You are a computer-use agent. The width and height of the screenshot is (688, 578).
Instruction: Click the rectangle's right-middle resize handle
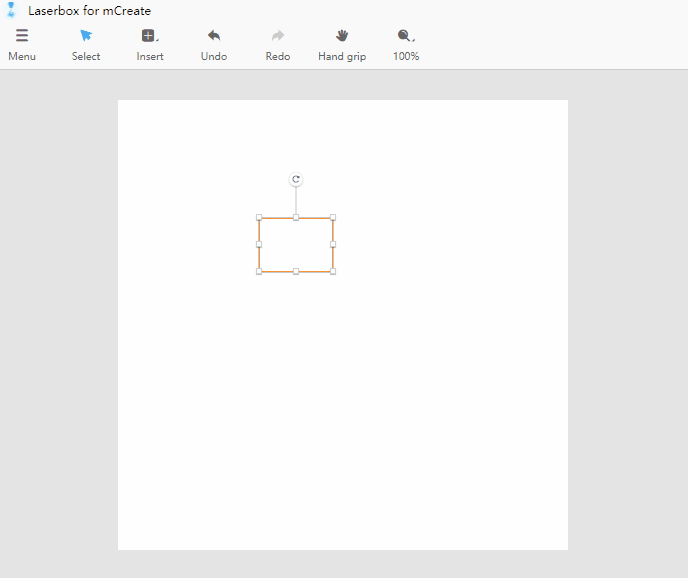coord(333,244)
